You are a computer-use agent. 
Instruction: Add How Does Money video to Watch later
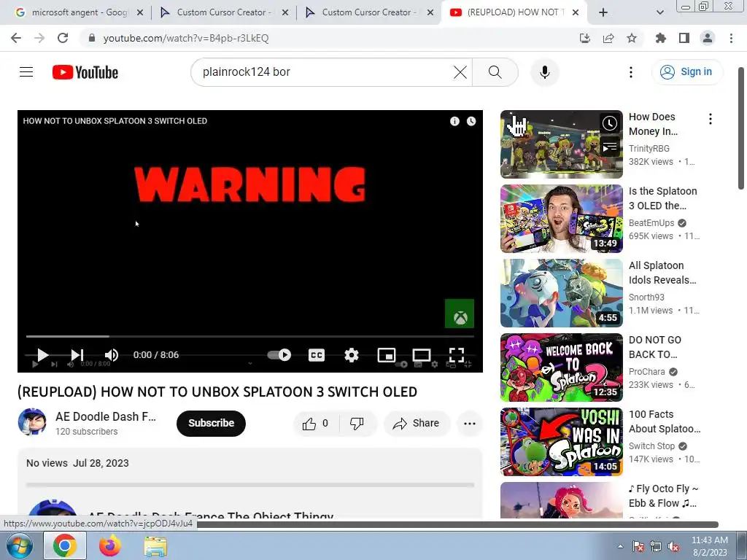[610, 123]
